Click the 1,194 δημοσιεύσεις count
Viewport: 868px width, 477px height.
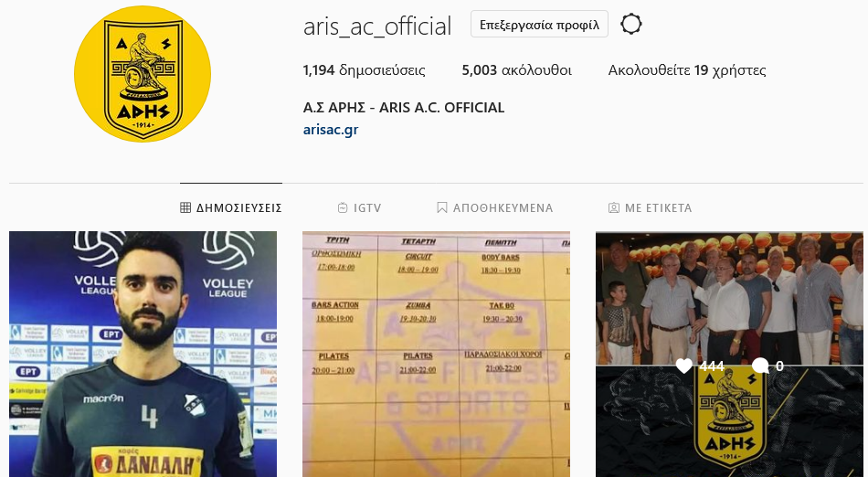pyautogui.click(x=365, y=70)
